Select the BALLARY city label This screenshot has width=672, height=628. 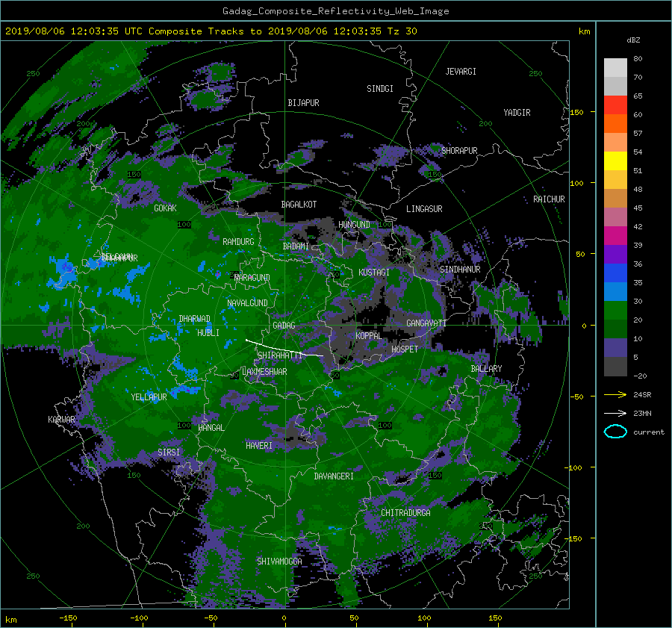point(486,369)
